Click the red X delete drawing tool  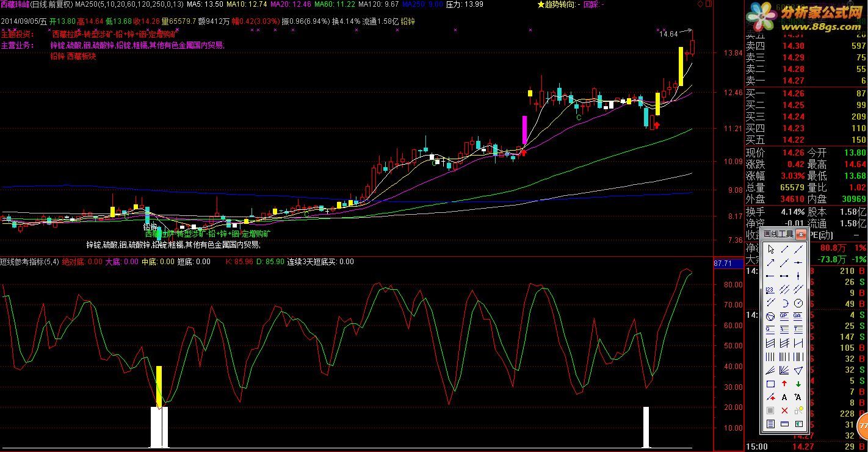(x=784, y=411)
